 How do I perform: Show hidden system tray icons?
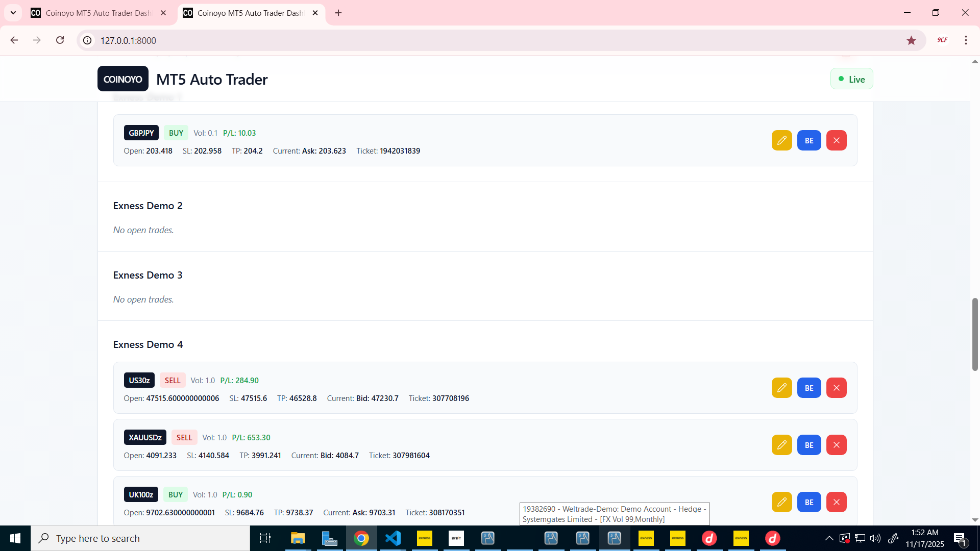829,538
